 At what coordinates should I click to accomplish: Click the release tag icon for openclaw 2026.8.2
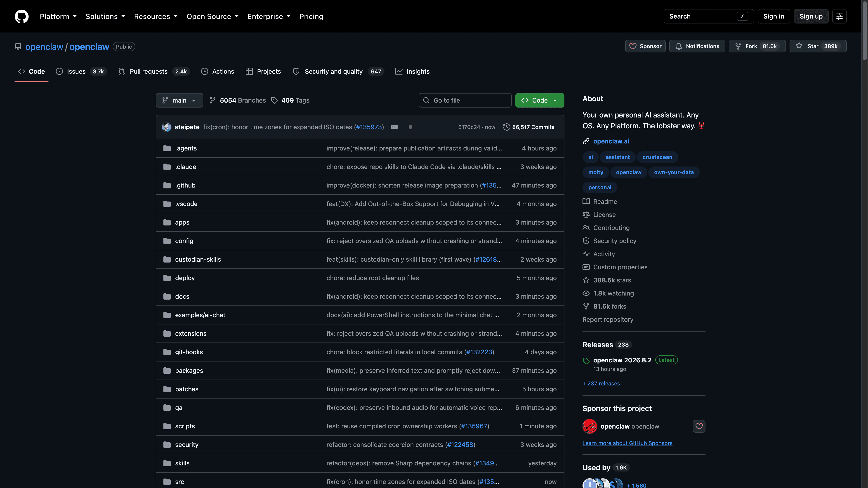(586, 361)
